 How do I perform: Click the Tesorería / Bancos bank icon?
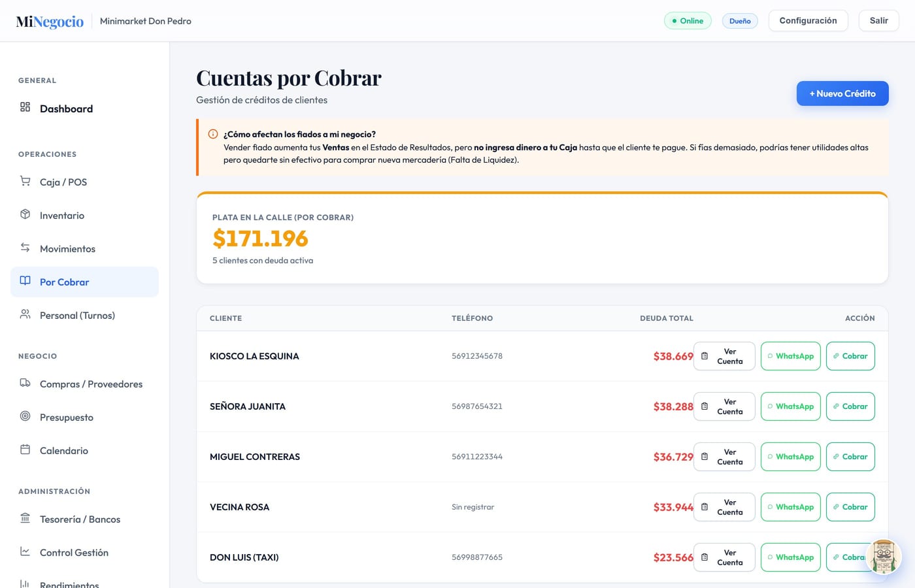click(25, 518)
